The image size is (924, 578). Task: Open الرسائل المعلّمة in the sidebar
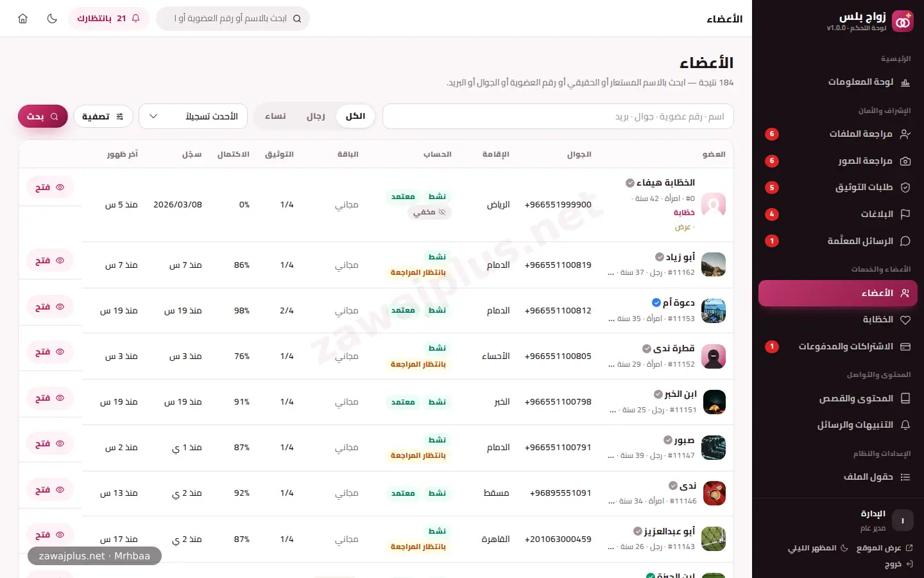coord(838,241)
